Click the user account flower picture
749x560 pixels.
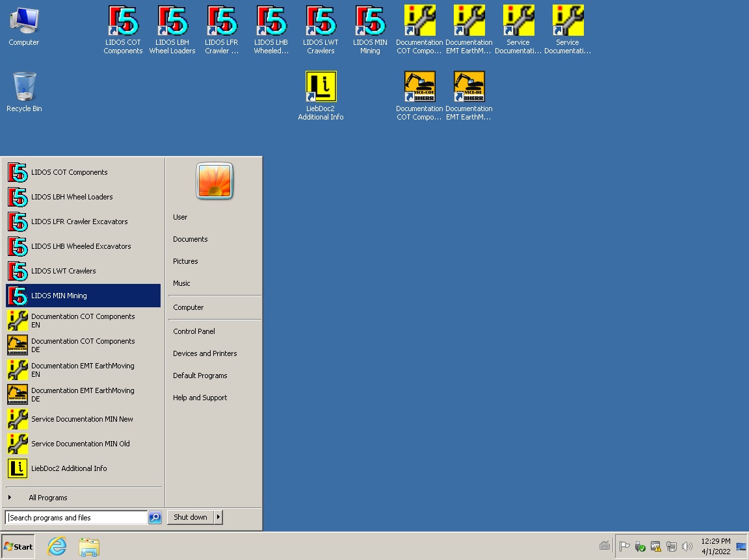click(x=215, y=181)
